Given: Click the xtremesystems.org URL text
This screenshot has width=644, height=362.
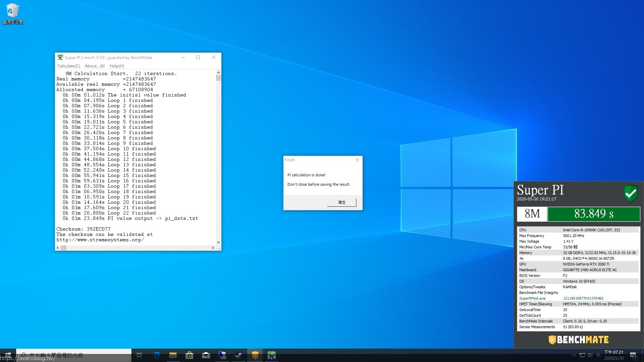Looking at the screenshot, I should click(x=100, y=240).
